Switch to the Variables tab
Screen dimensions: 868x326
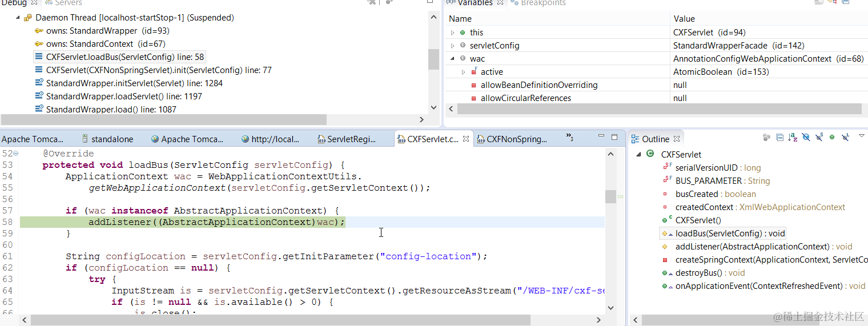tap(474, 3)
